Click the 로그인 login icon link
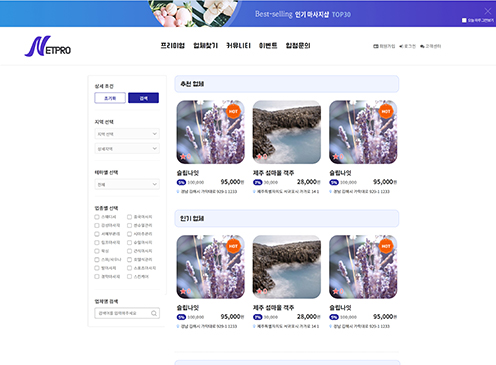Viewport: 496px width, 365px height. [x=407, y=46]
